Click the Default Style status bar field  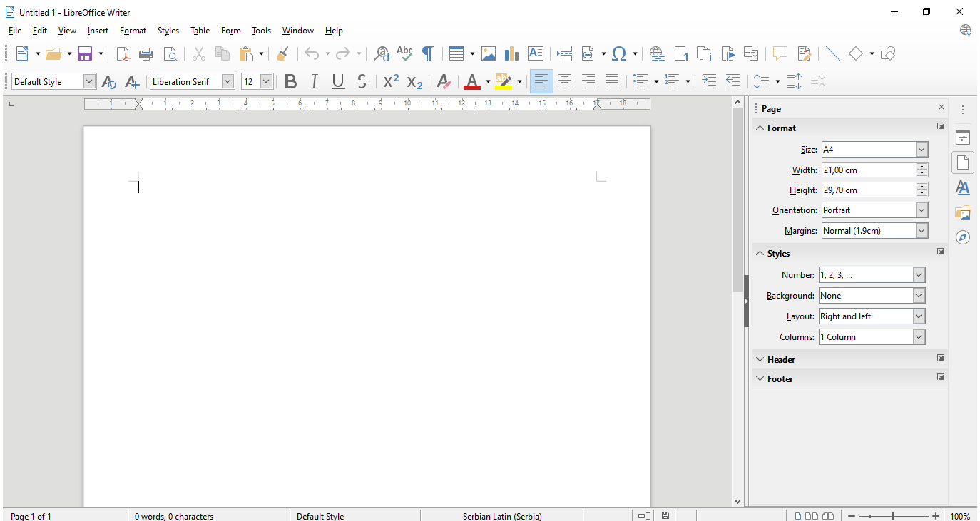point(320,516)
